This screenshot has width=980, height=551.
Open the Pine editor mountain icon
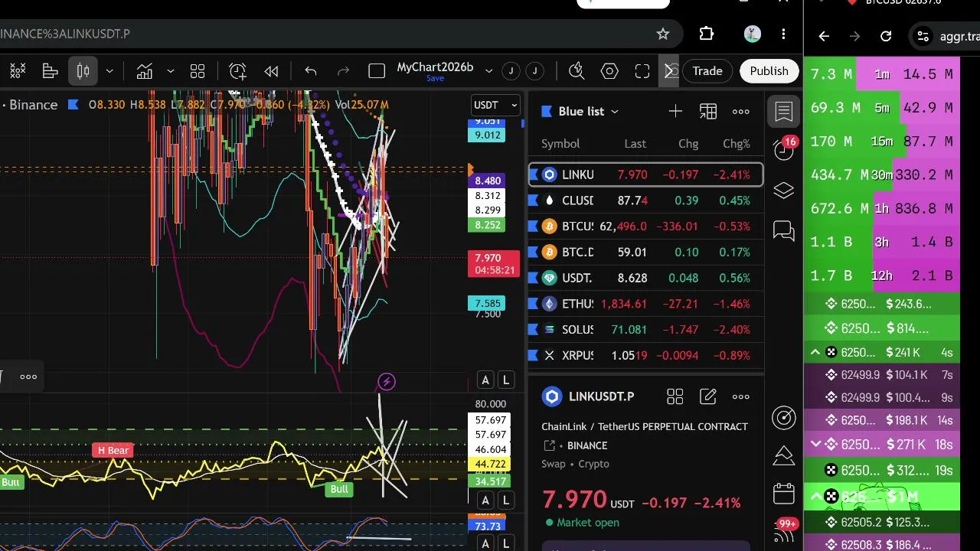click(x=784, y=456)
